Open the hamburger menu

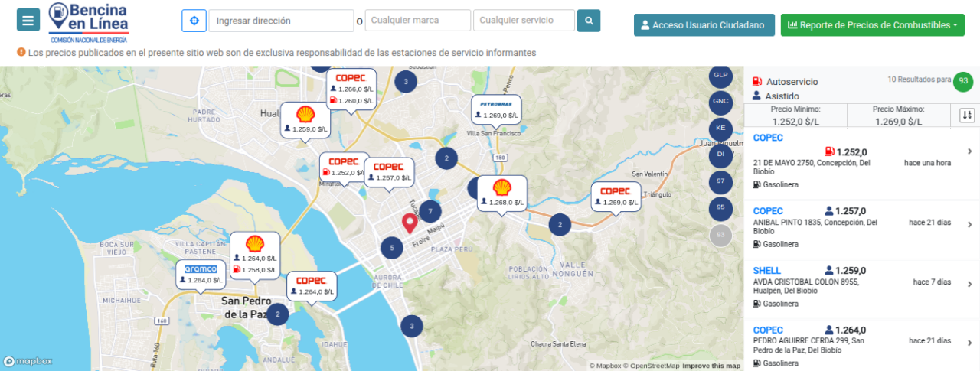[x=28, y=20]
